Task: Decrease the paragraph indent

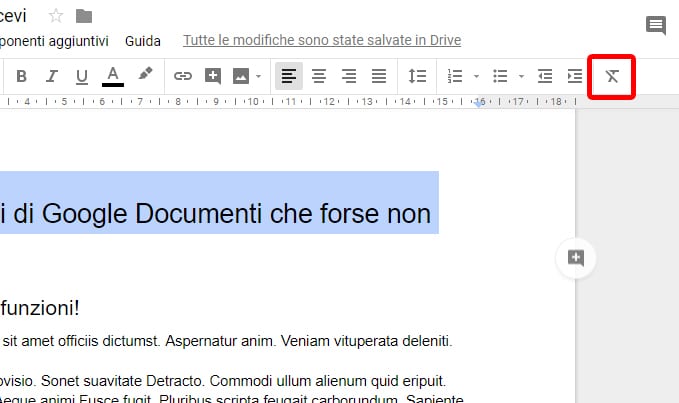Action: (545, 76)
